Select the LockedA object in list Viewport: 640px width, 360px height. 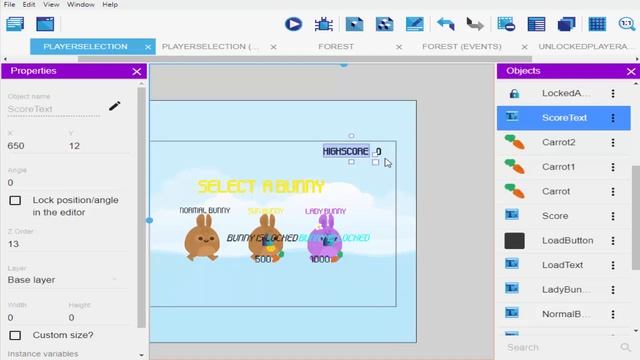tap(563, 93)
